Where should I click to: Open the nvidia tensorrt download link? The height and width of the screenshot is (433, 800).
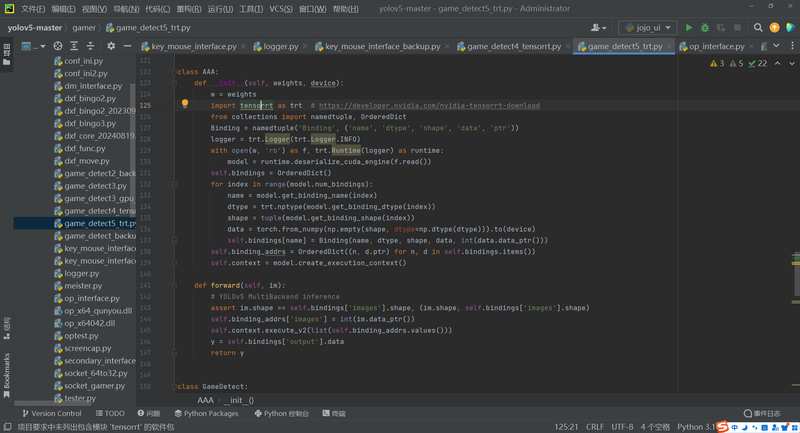[429, 106]
